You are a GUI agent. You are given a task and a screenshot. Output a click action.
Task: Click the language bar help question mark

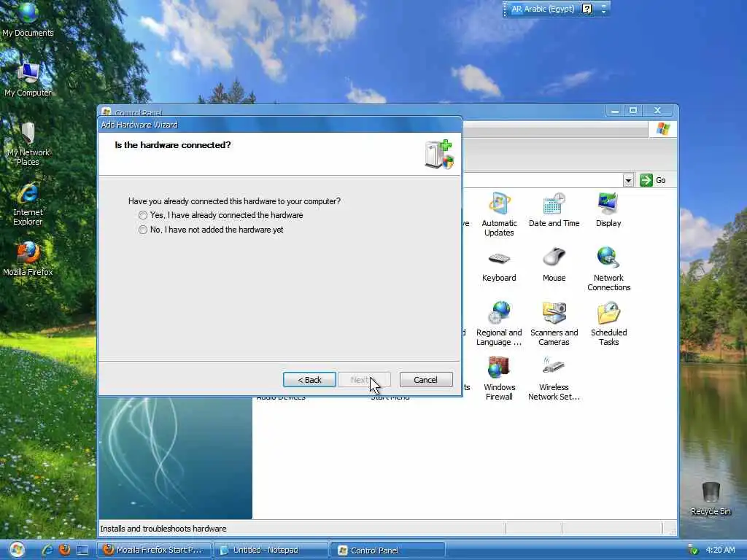tap(587, 9)
